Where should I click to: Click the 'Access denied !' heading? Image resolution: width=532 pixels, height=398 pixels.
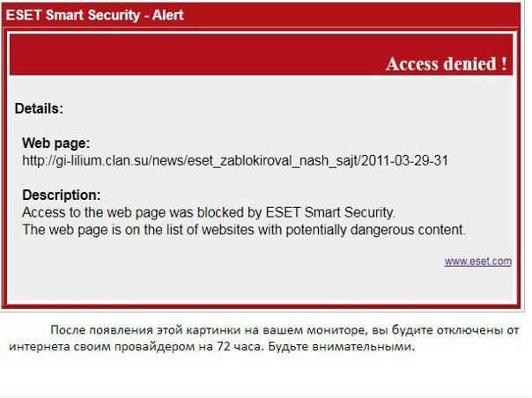(446, 63)
